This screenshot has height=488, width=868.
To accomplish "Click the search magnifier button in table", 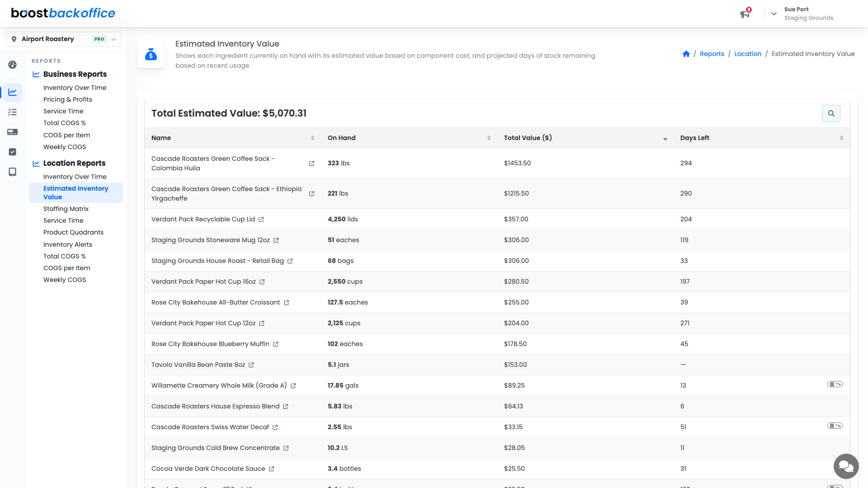I will click(x=831, y=113).
